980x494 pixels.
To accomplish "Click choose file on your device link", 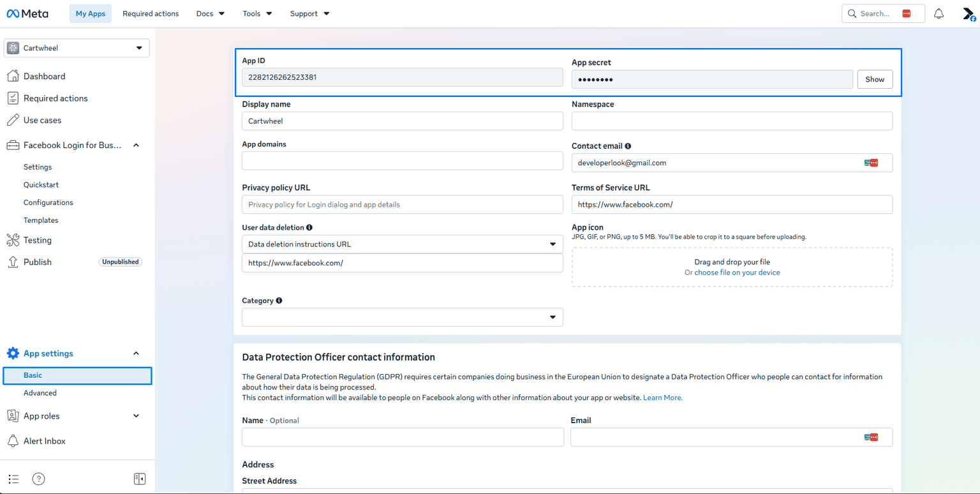I will click(737, 273).
